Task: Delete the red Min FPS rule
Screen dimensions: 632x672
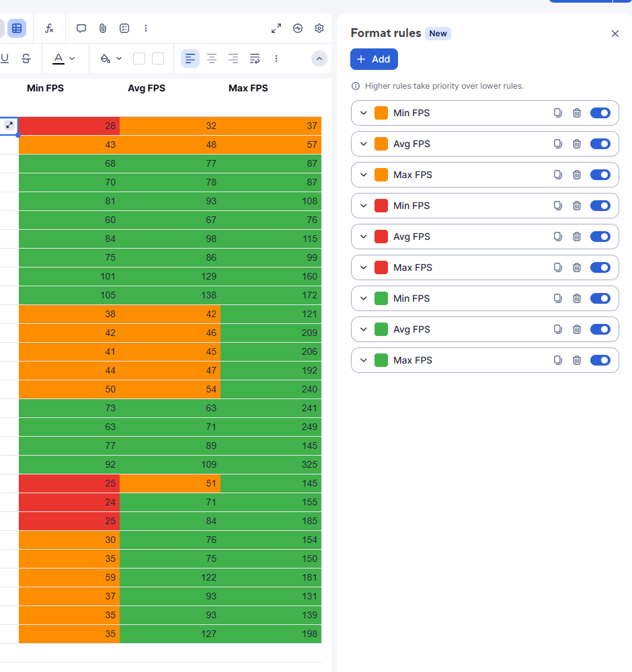Action: tap(577, 206)
